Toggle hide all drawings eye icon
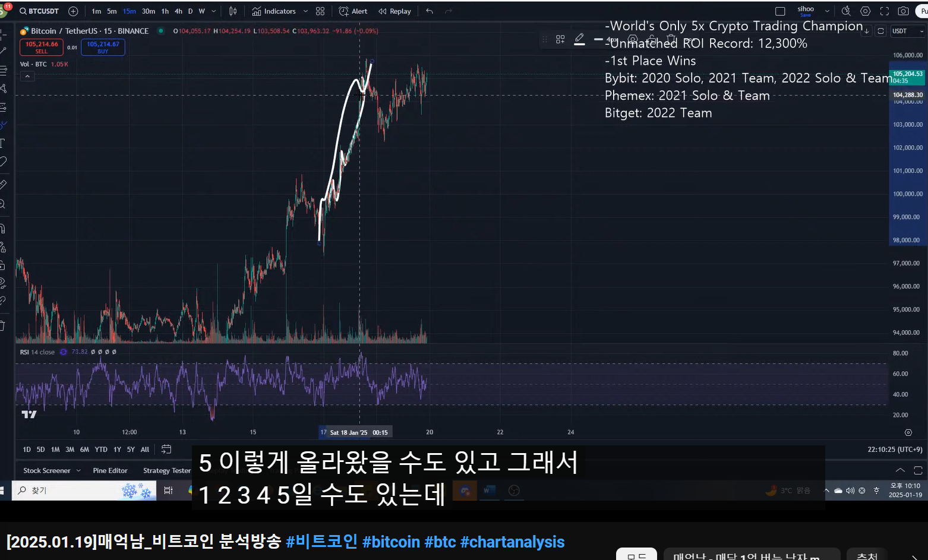 tap(3, 282)
